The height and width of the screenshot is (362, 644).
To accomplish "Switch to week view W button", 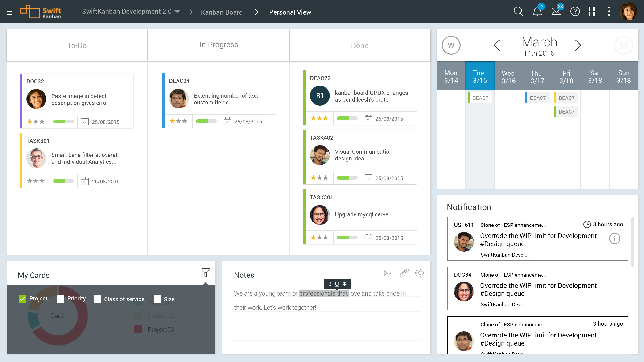I will click(x=451, y=45).
